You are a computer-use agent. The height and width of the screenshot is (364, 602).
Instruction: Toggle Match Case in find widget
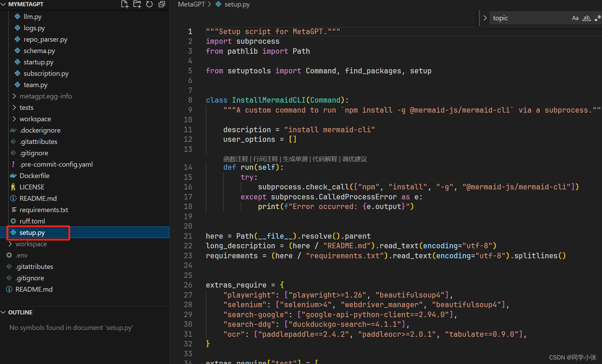(x=575, y=18)
